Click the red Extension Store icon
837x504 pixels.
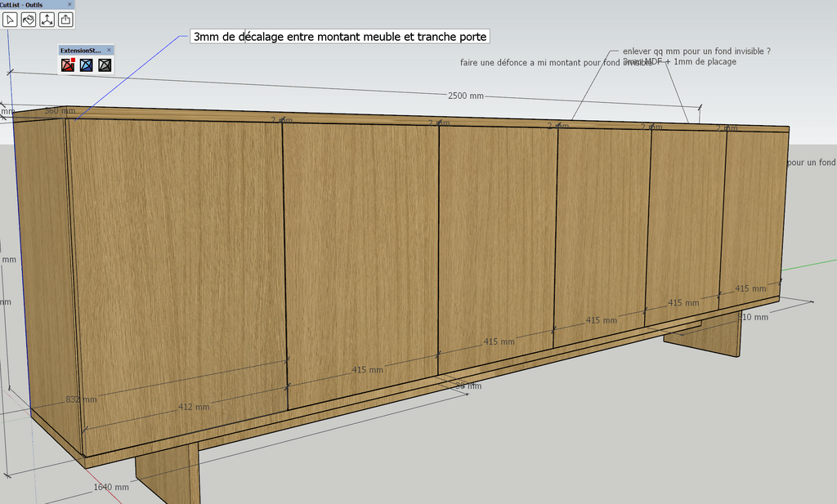coord(68,65)
